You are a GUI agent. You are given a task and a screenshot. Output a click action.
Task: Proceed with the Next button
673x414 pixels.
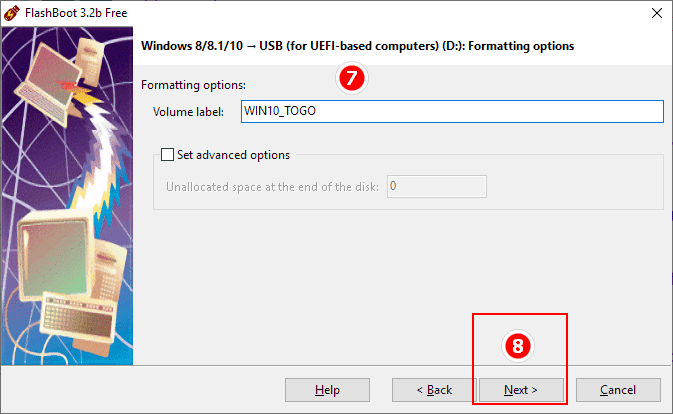click(x=521, y=390)
